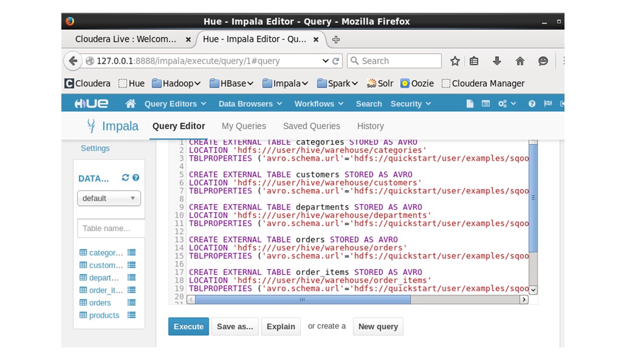The width and height of the screenshot is (644, 362).
Task: Click the Table name filter field
Action: tap(111, 228)
